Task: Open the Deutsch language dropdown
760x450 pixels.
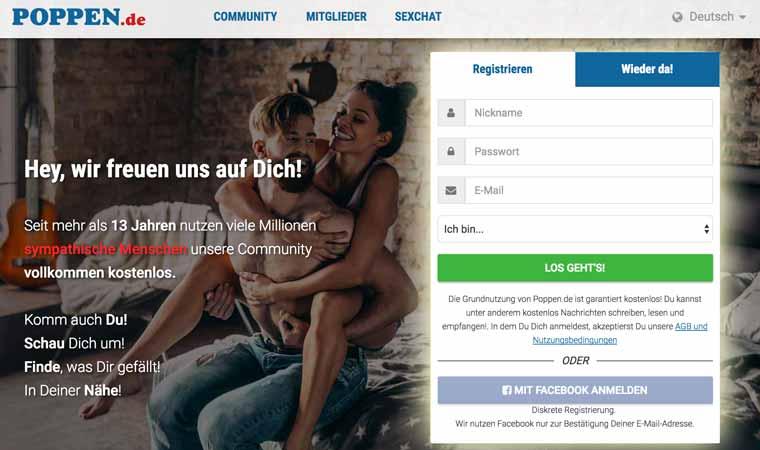Action: 709,17
